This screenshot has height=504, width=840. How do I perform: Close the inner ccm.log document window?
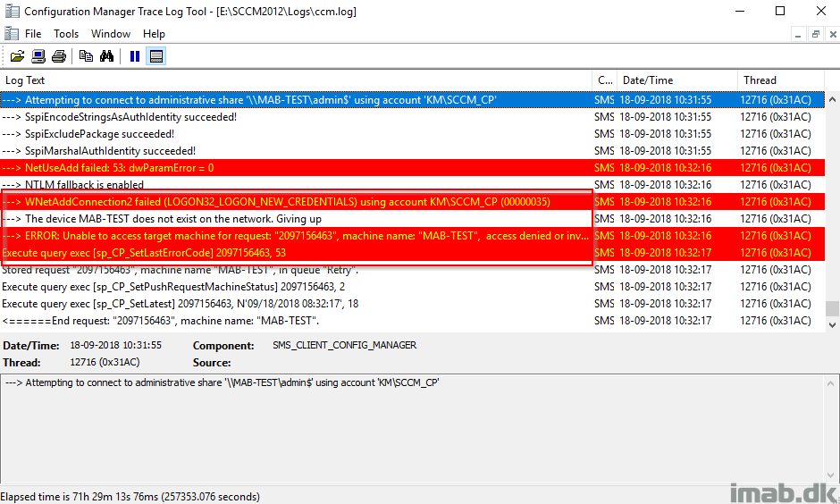point(833,34)
